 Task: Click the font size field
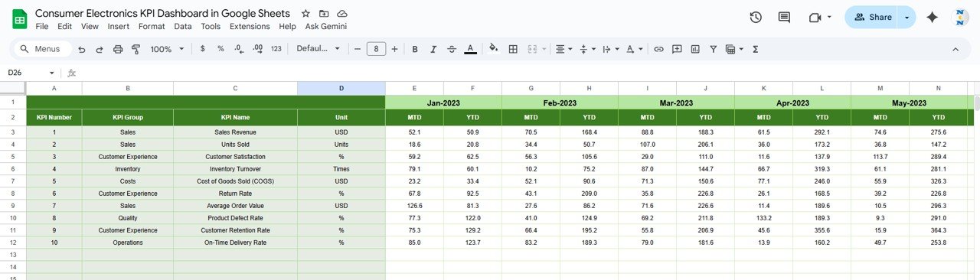click(x=376, y=49)
